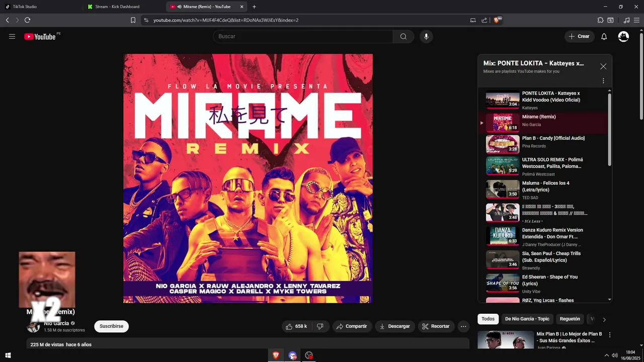Click Compartir to share the video
The image size is (644, 362).
(352, 326)
